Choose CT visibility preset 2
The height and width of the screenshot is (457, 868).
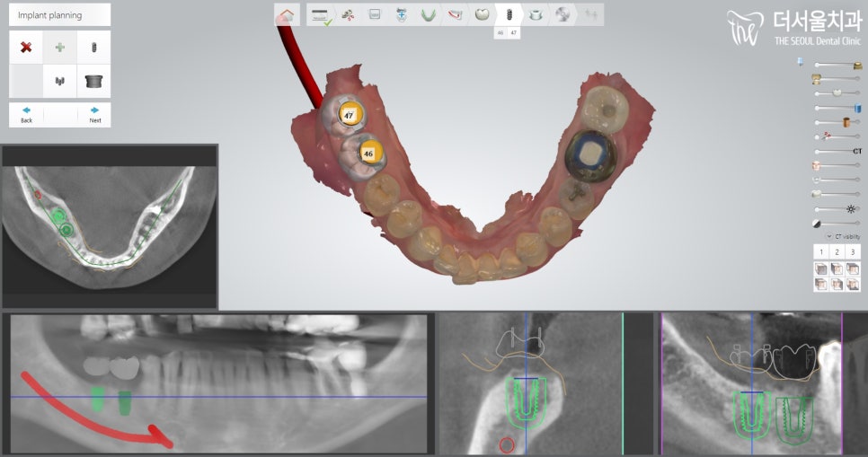837,252
